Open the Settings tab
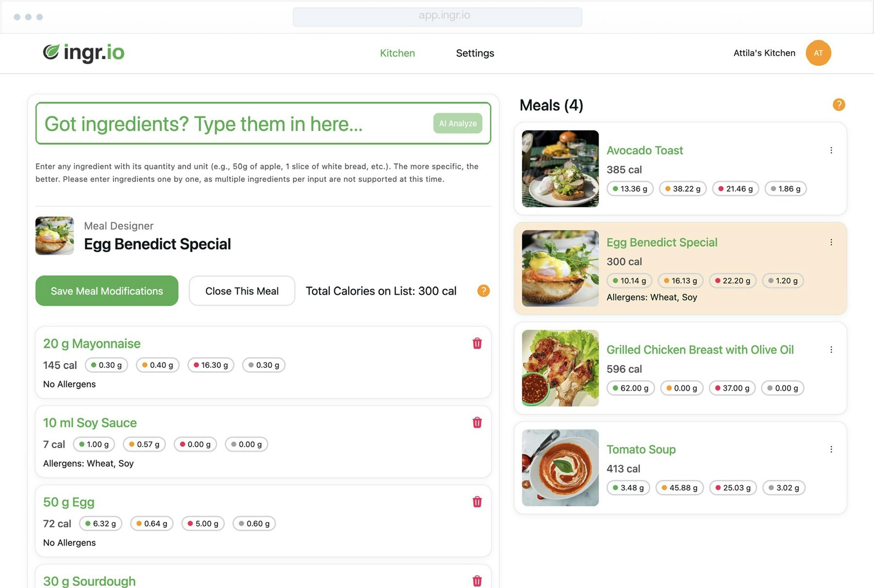This screenshot has width=874, height=588. tap(475, 53)
